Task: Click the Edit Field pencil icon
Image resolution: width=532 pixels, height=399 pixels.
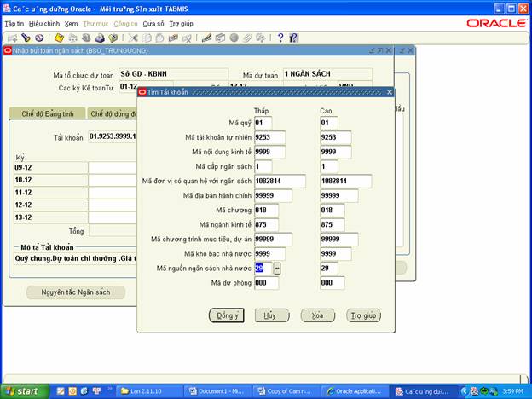Action: pyautogui.click(x=206, y=38)
